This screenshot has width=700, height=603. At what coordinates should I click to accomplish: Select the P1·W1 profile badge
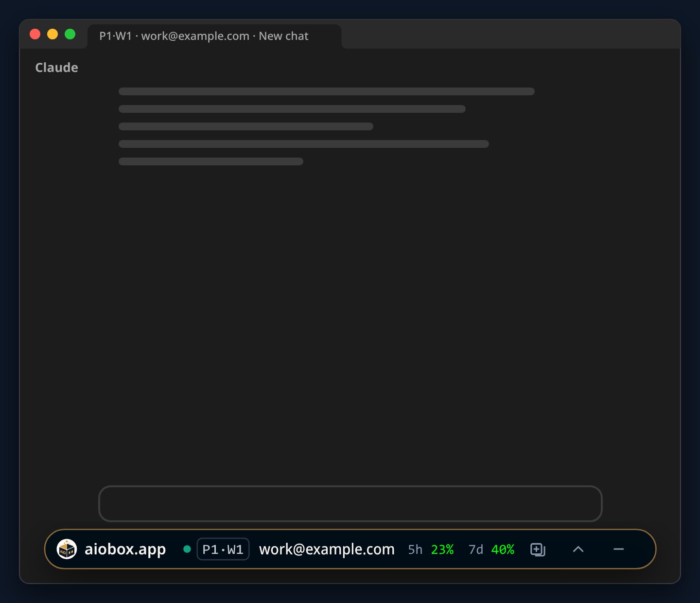(x=223, y=549)
